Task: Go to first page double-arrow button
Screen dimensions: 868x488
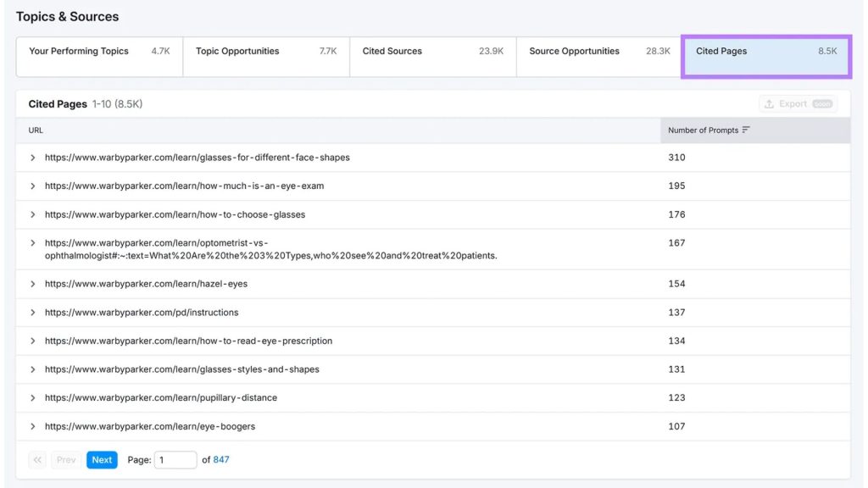Action: pyautogui.click(x=37, y=460)
